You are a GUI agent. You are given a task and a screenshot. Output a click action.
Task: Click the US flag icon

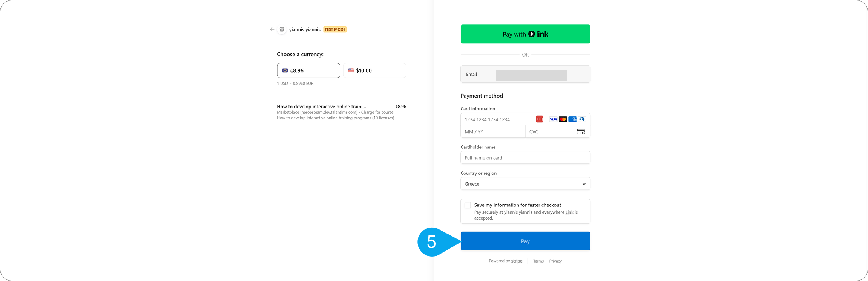click(x=351, y=70)
